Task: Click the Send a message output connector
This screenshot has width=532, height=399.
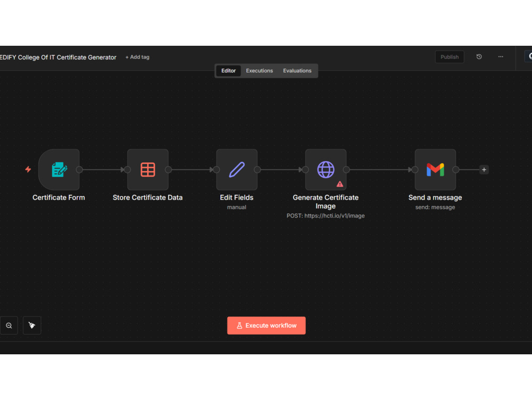Action: coord(456,170)
